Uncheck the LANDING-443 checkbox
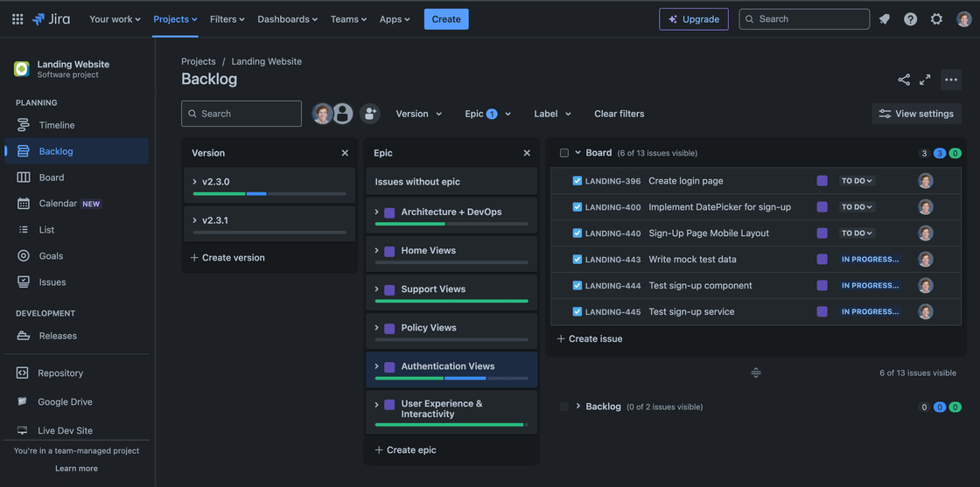 577,259
